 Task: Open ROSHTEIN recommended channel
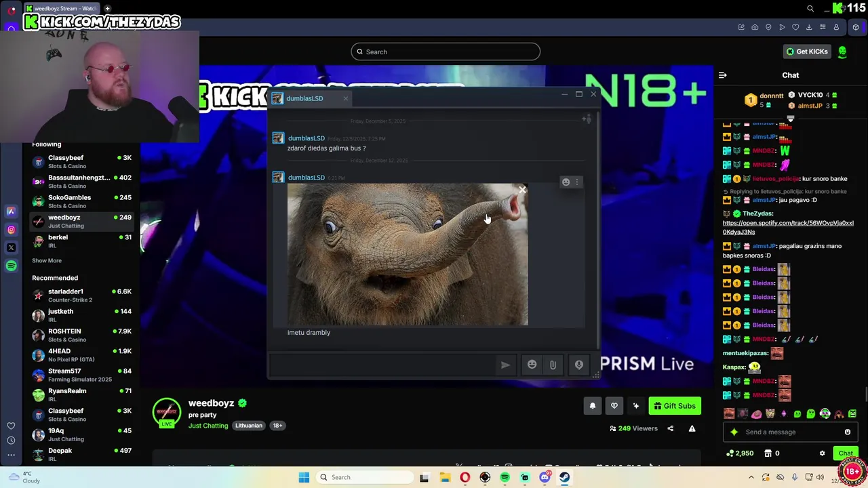tap(81, 335)
